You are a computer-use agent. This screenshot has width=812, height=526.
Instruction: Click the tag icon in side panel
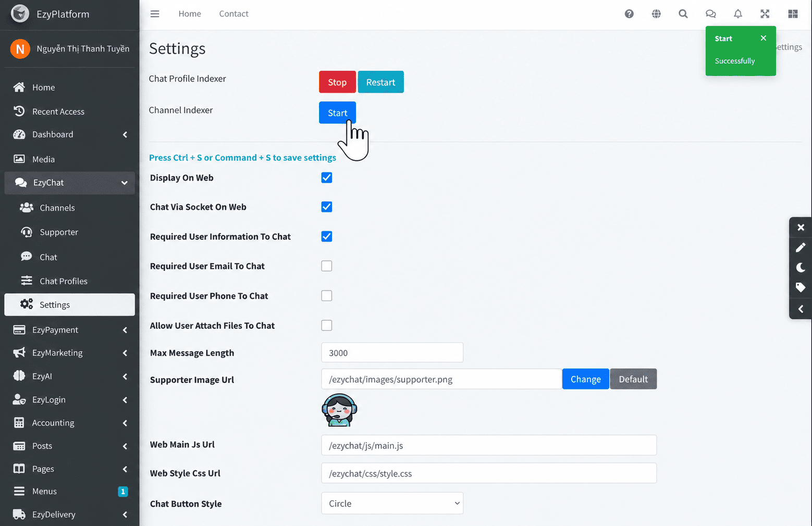[801, 287]
